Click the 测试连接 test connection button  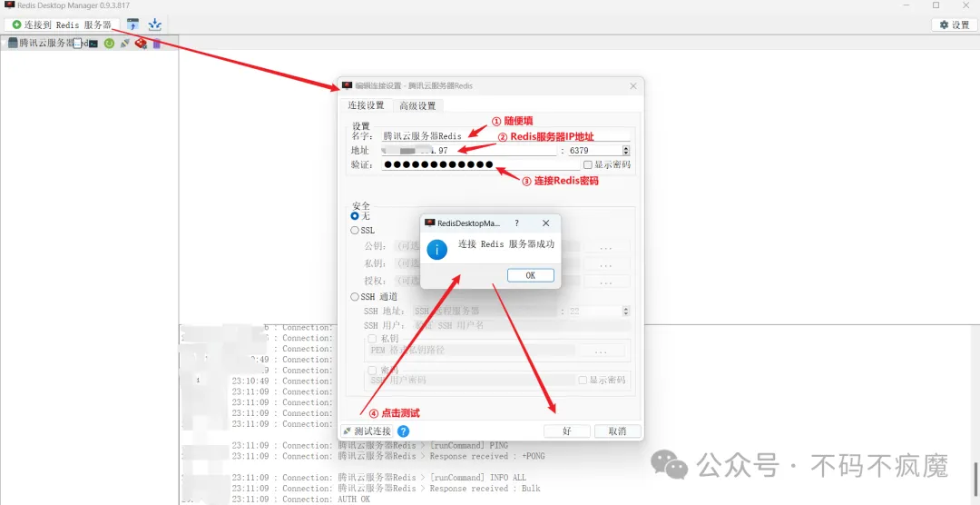367,431
